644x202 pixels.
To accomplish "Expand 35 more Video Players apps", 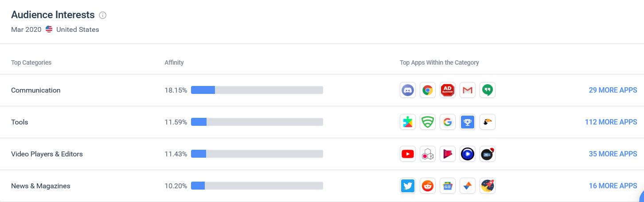I will click(x=613, y=154).
